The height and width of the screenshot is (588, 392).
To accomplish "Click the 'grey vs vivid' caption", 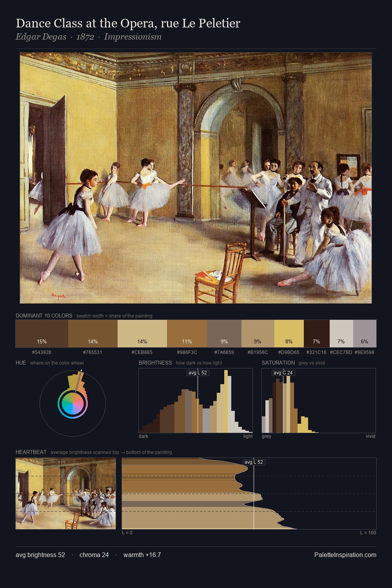I will tap(312, 363).
